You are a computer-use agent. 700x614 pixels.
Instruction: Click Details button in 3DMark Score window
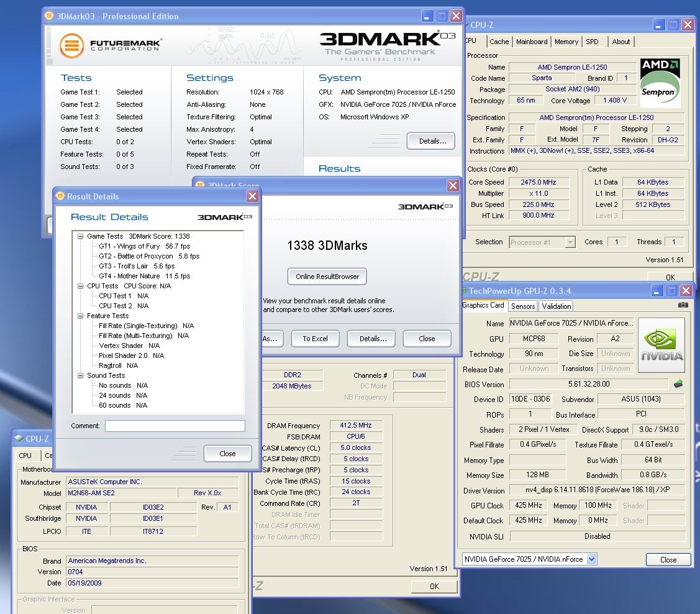[x=371, y=339]
